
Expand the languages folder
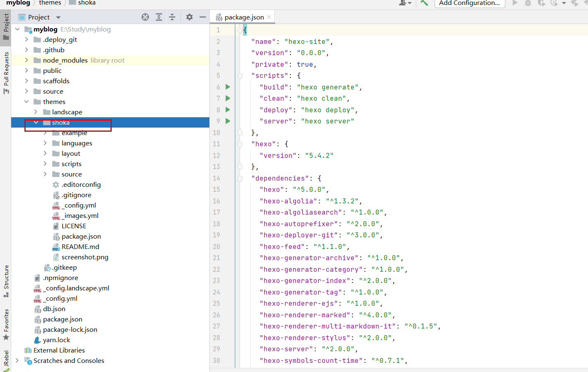45,143
